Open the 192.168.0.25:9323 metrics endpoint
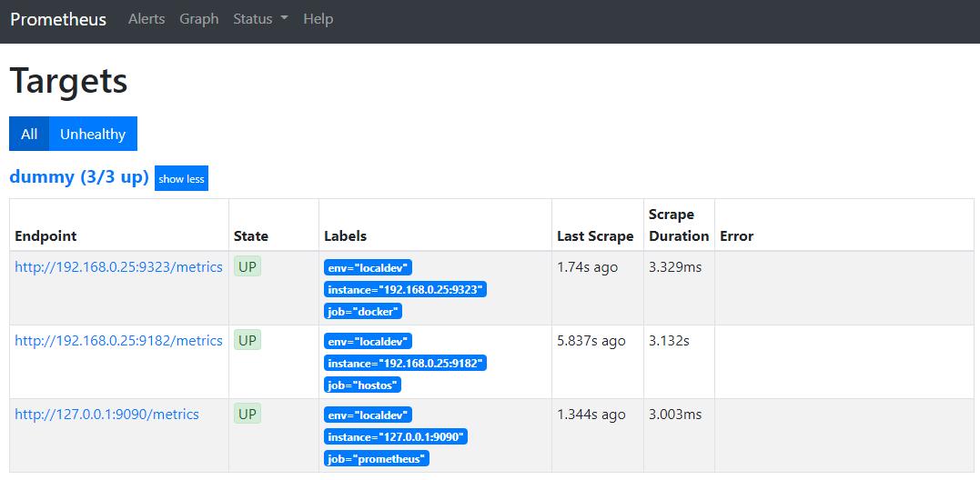Image resolution: width=980 pixels, height=480 pixels. click(x=119, y=267)
